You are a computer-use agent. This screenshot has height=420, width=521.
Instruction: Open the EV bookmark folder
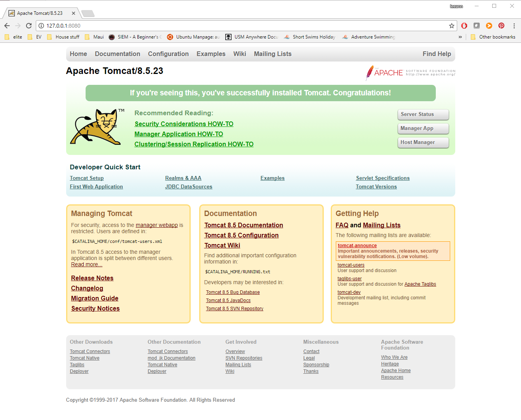(x=35, y=37)
